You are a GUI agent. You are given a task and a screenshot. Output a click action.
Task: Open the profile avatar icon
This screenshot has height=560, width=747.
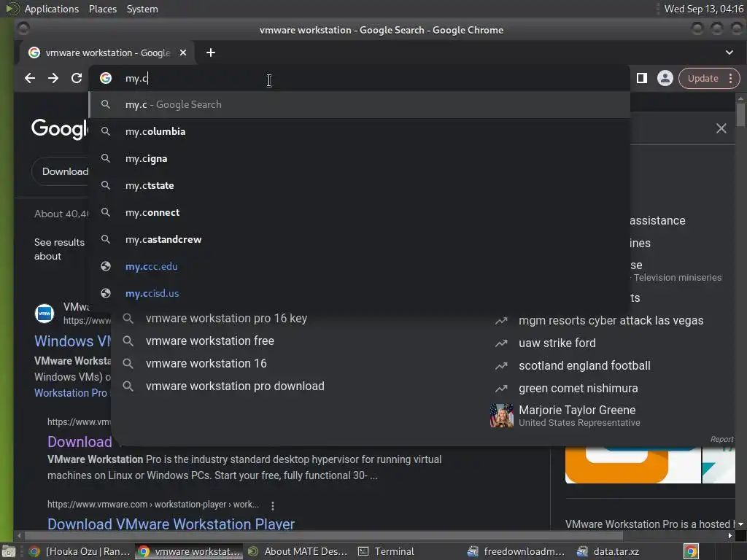pos(665,78)
